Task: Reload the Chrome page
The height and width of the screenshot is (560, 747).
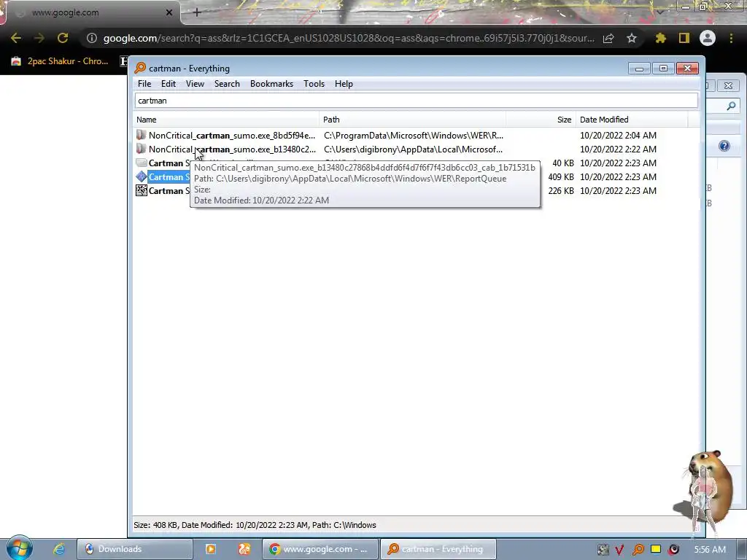Action: coord(63,38)
